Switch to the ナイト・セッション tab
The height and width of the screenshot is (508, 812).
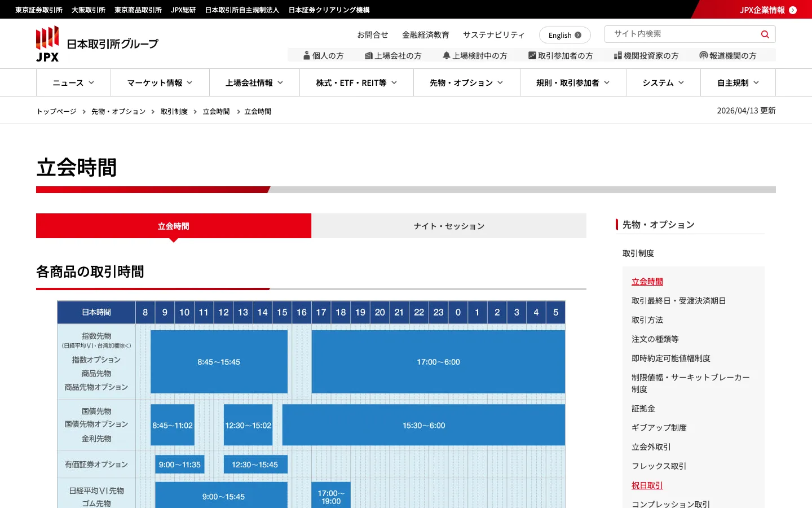click(x=449, y=226)
